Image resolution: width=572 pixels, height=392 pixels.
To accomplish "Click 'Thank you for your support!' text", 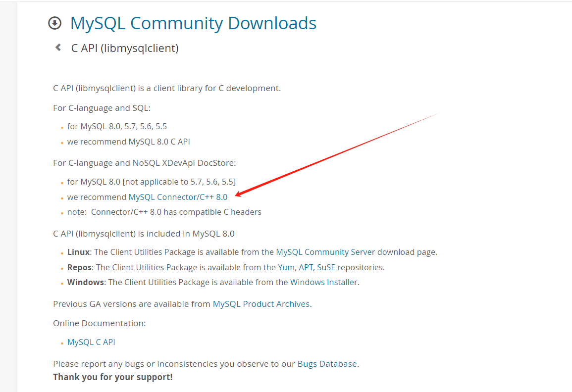I will (113, 377).
